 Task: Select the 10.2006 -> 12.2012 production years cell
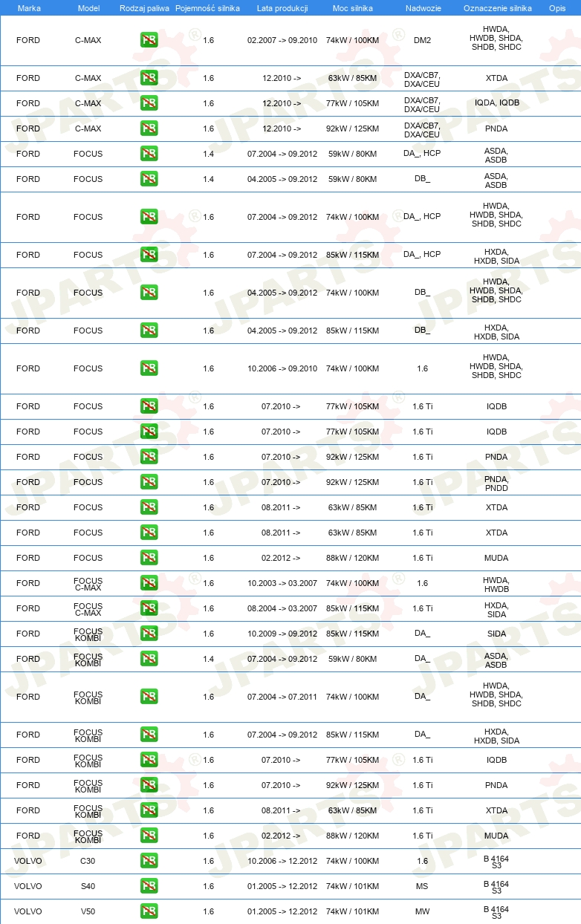click(x=282, y=861)
